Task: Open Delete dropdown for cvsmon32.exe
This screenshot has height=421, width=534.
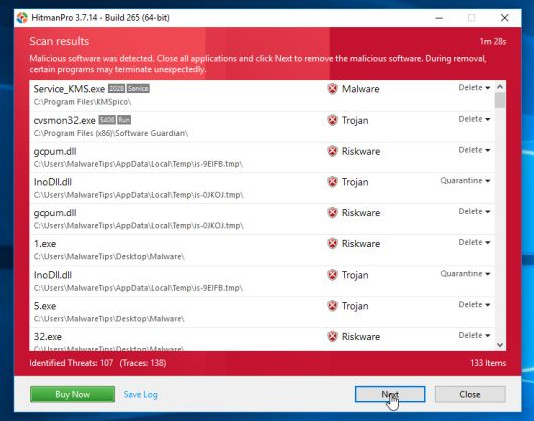Action: coord(474,119)
